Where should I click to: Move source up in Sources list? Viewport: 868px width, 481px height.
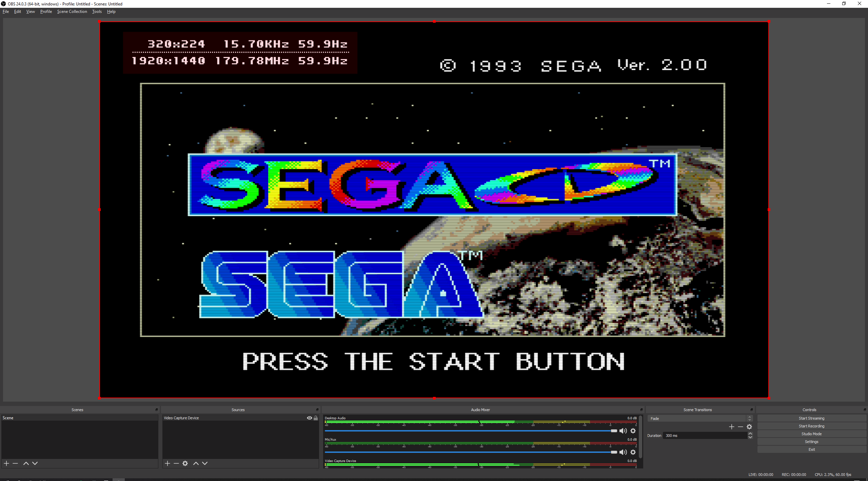click(x=196, y=463)
